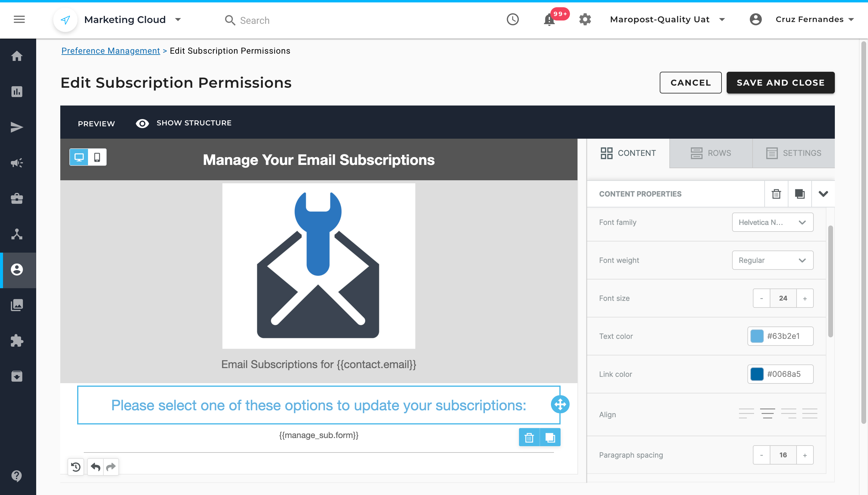Collapse the Content Properties panel chevron
This screenshot has height=495, width=868.
823,194
